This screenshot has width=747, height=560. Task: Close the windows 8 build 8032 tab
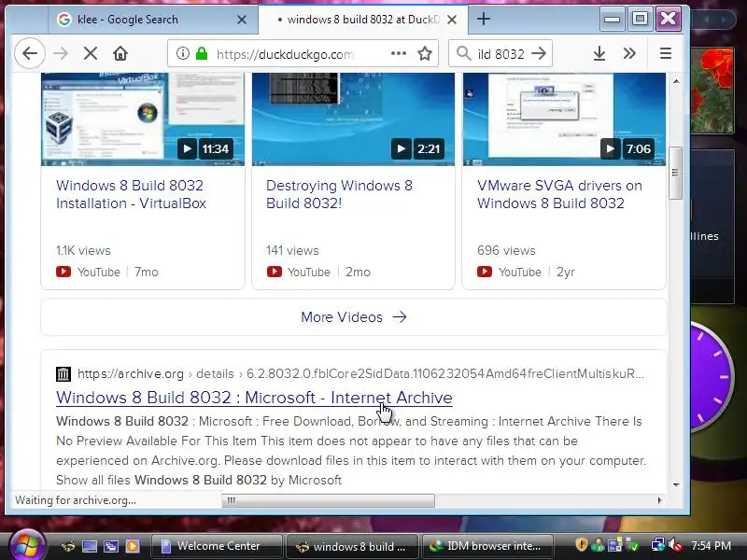tap(452, 20)
